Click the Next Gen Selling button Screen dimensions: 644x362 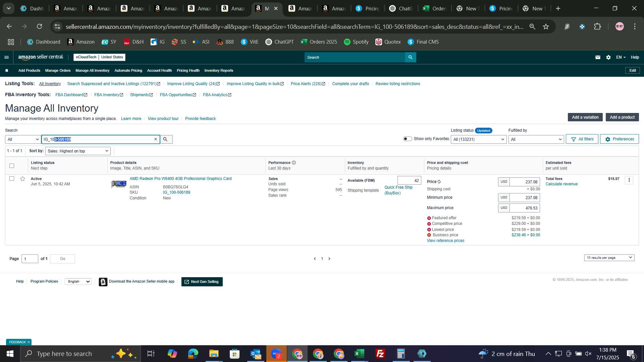coord(202,282)
